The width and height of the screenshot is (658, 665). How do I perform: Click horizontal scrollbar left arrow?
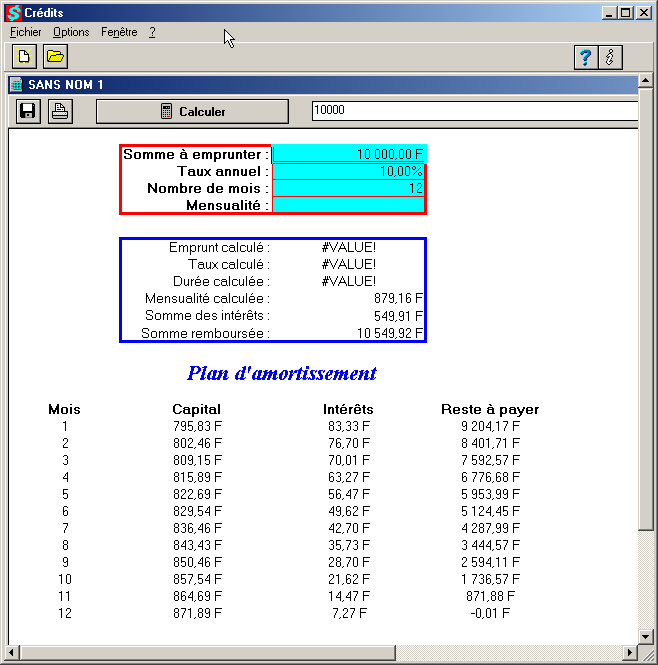click(x=12, y=652)
